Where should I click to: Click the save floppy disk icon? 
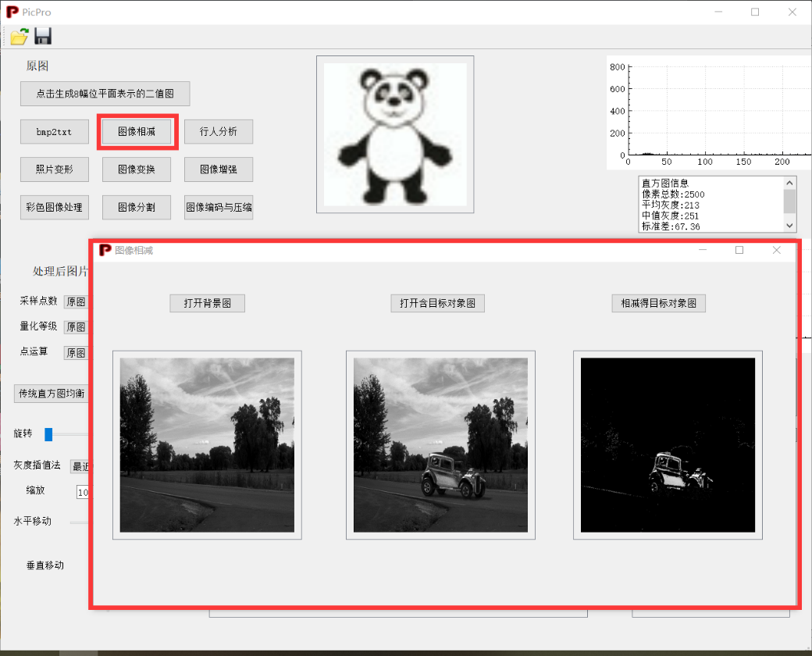(x=43, y=36)
